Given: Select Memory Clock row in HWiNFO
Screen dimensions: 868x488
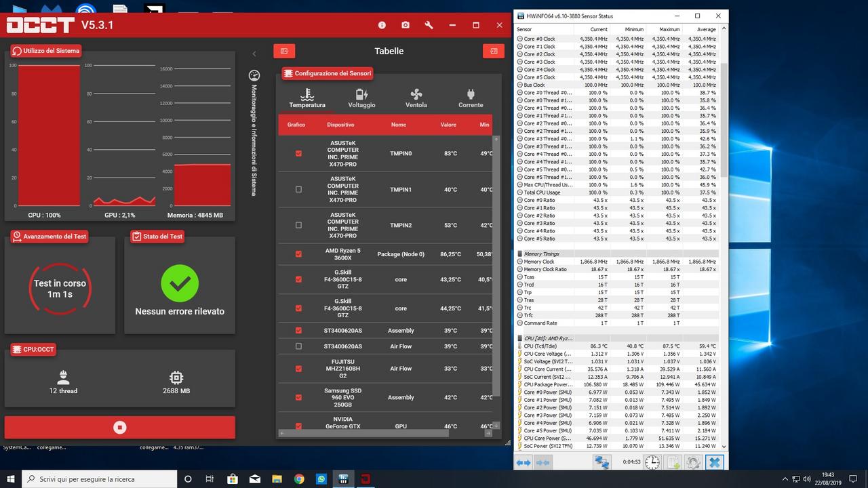Looking at the screenshot, I should pyautogui.click(x=617, y=262).
